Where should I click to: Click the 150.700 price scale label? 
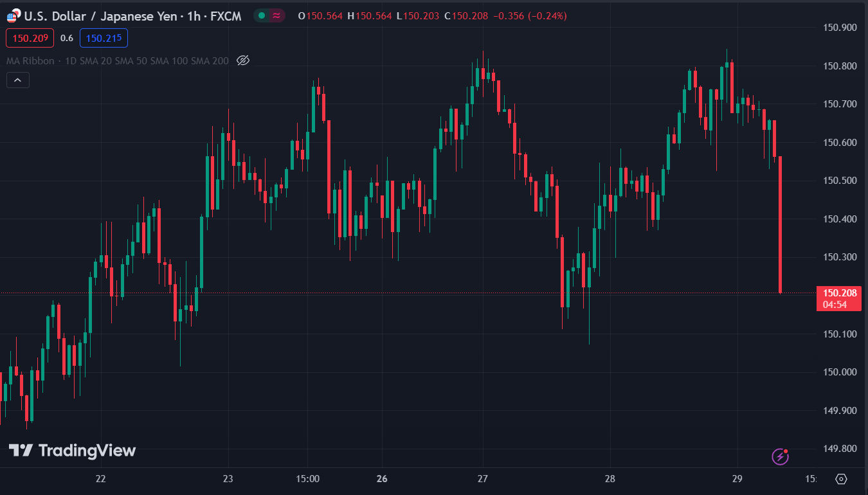point(840,104)
